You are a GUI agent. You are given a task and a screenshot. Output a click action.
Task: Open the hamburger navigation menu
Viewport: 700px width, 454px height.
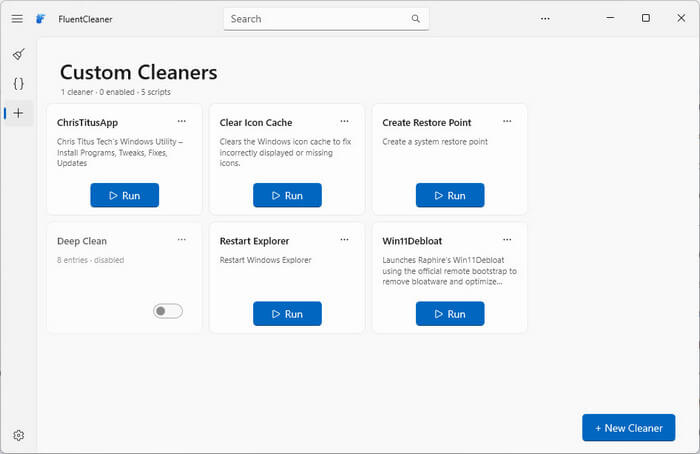tap(17, 19)
